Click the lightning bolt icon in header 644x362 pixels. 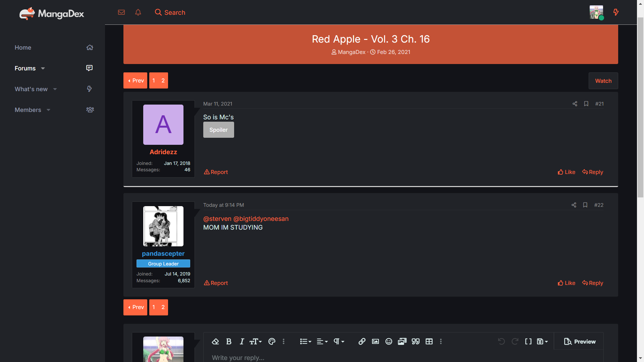point(616,12)
